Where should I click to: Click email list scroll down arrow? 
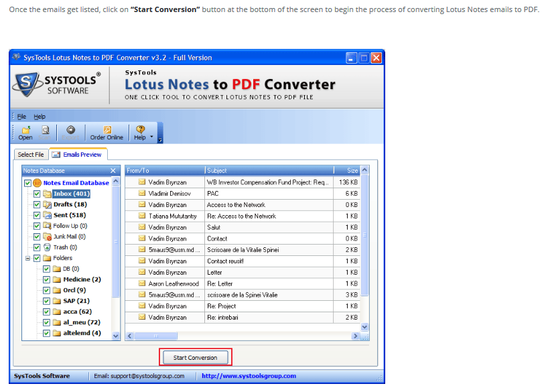364,327
